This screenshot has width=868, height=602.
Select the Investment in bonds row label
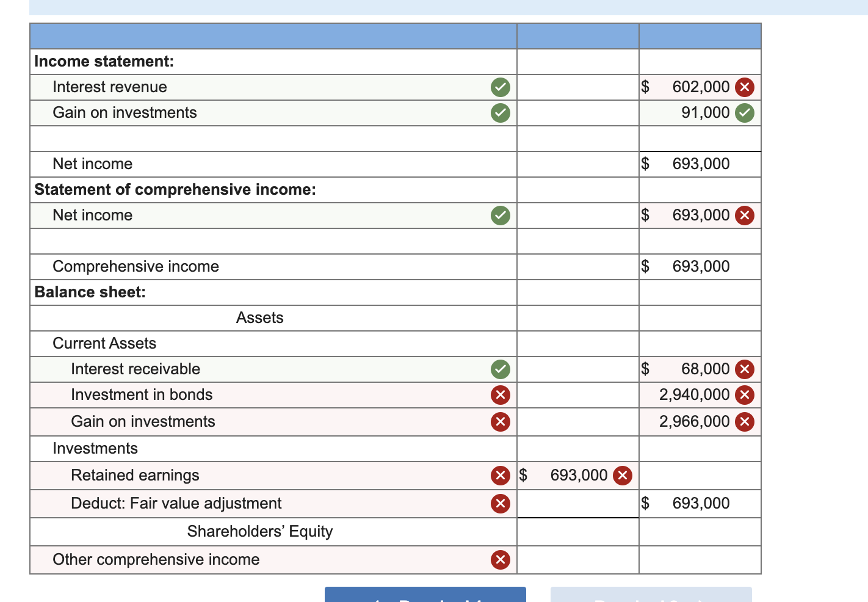click(x=142, y=395)
